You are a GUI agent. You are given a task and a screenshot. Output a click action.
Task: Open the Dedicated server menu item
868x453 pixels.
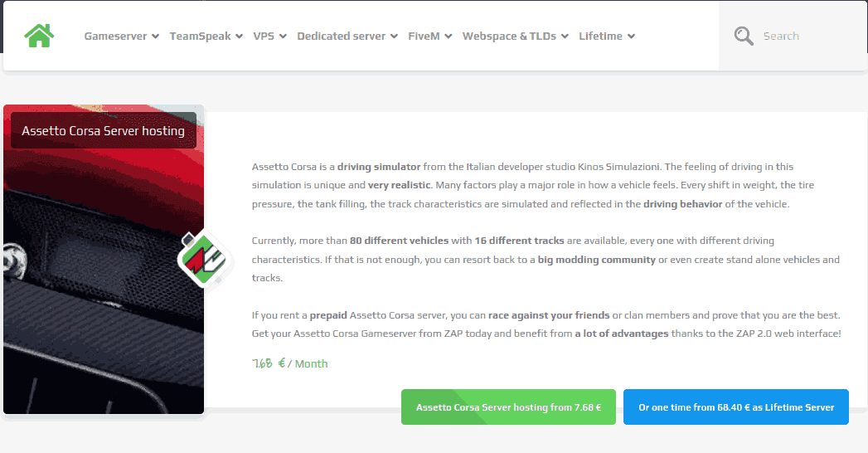click(x=341, y=36)
